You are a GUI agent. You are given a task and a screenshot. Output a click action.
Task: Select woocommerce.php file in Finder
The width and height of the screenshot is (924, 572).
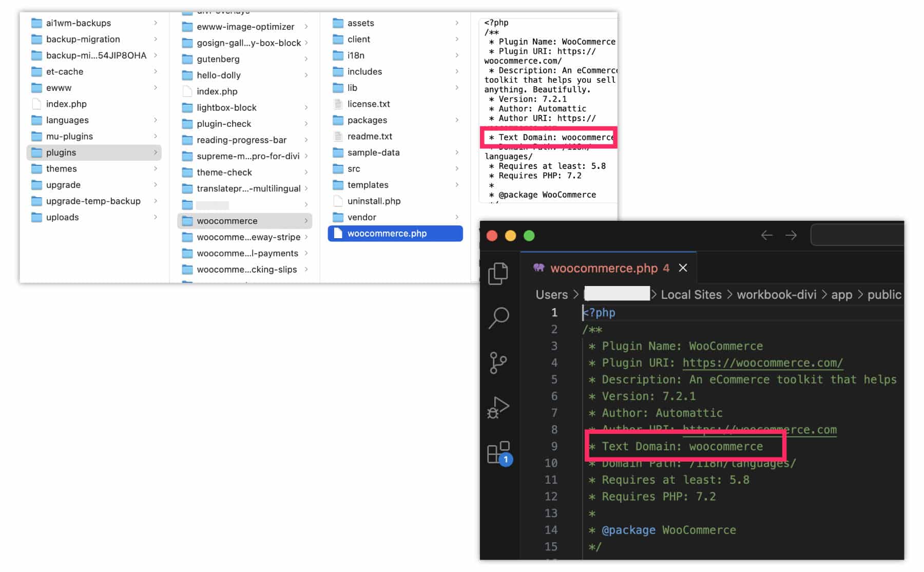[x=395, y=233]
